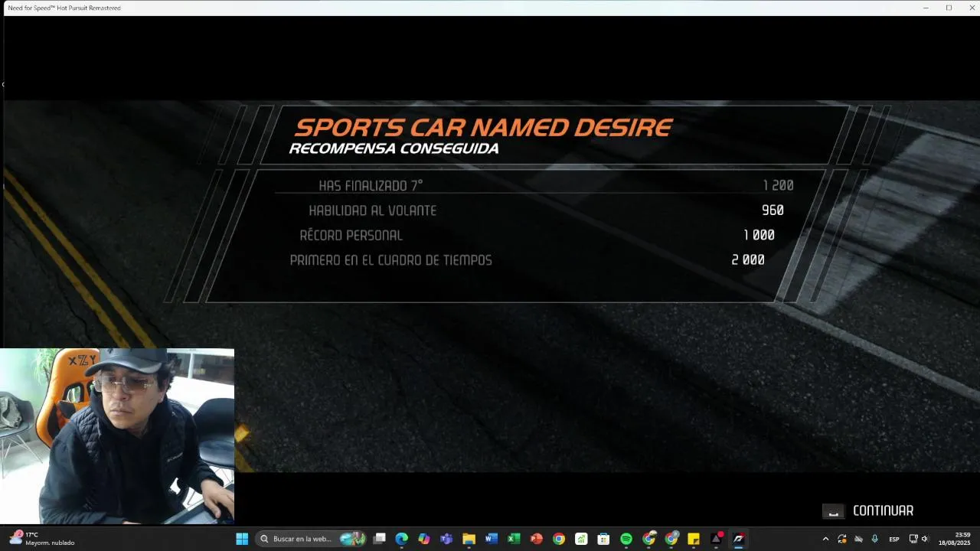Viewport: 980px width, 551px height.
Task: Click the Windows Start button
Action: (x=242, y=539)
